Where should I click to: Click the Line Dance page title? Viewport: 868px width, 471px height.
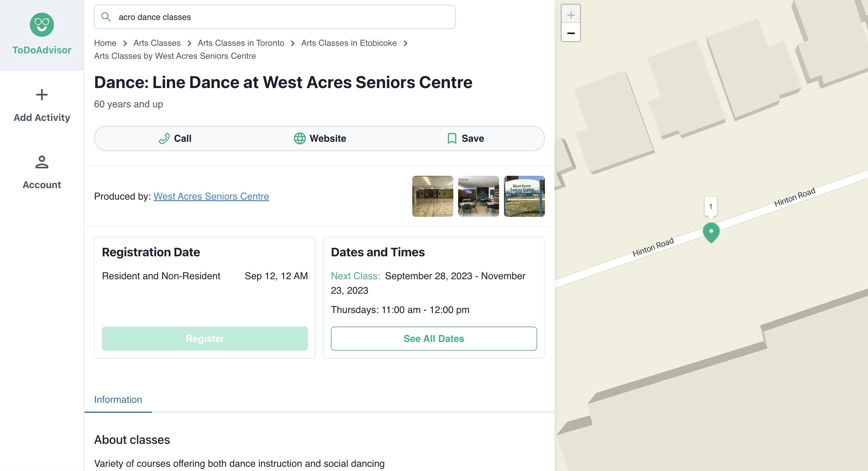click(283, 83)
